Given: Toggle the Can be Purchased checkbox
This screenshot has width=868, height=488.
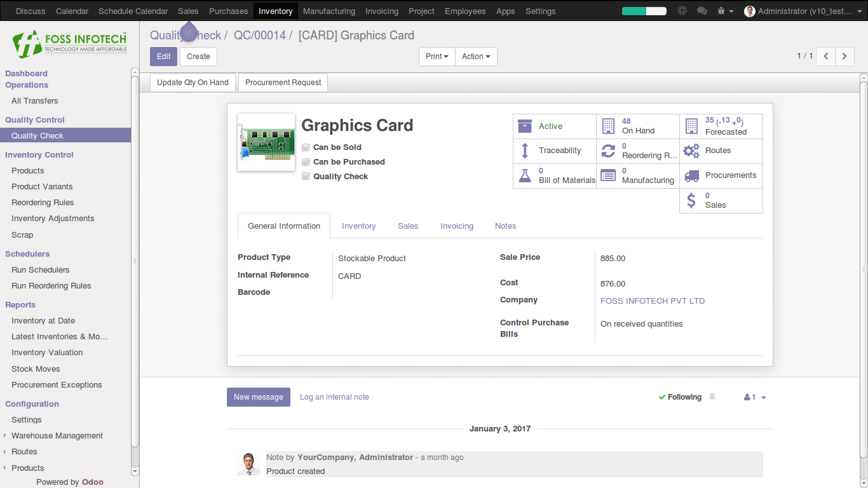Looking at the screenshot, I should point(306,162).
